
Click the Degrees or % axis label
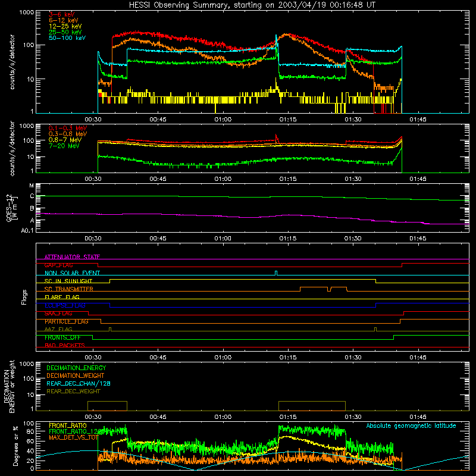(x=15, y=446)
